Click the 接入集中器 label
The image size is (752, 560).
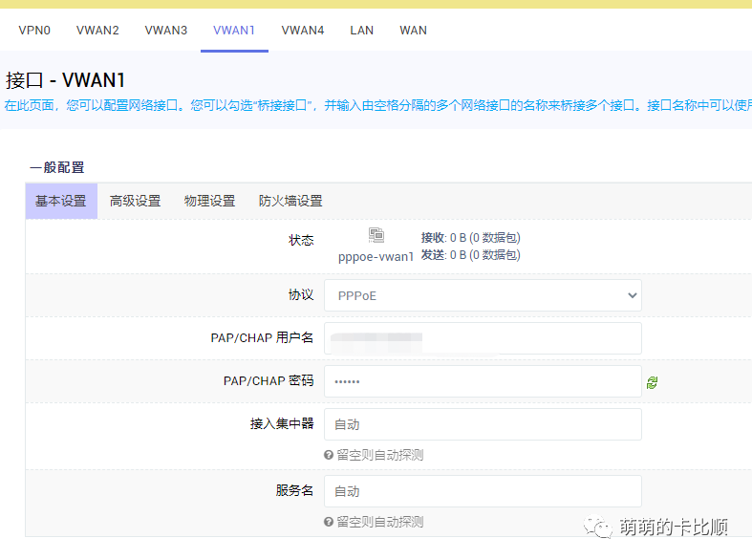(x=282, y=423)
